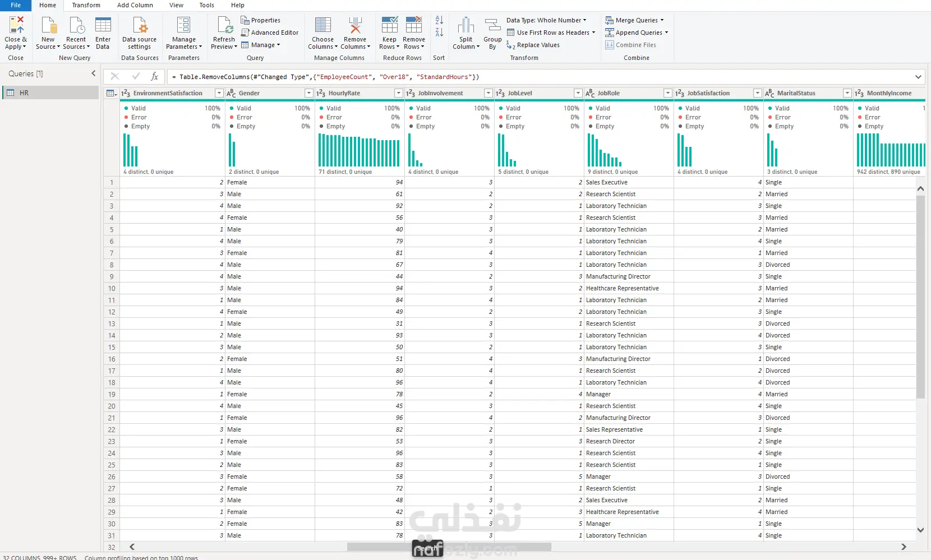Click the Sales Executive cell in row 1
This screenshot has width=931, height=560.
pos(629,182)
